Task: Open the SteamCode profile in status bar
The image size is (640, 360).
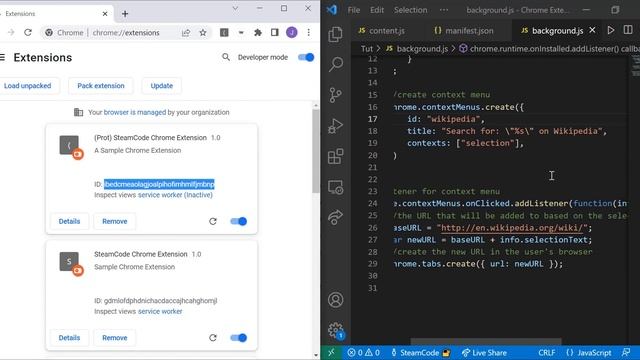Action: tap(420, 353)
